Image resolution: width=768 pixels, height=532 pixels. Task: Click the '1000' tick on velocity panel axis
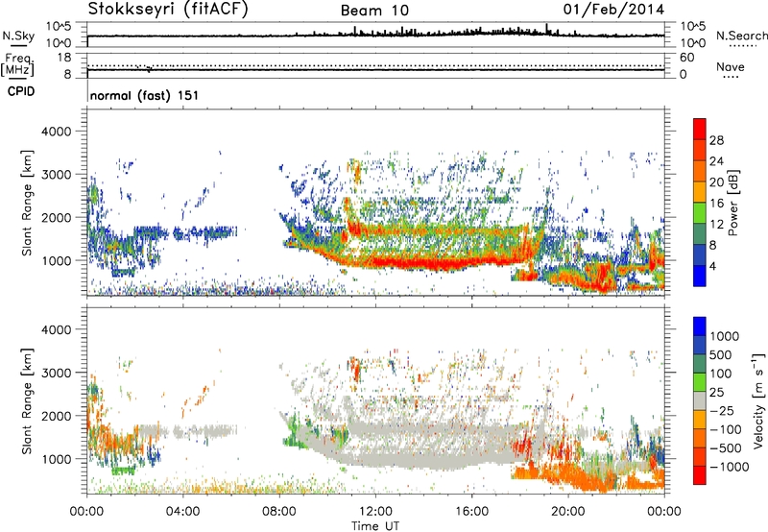pos(56,459)
